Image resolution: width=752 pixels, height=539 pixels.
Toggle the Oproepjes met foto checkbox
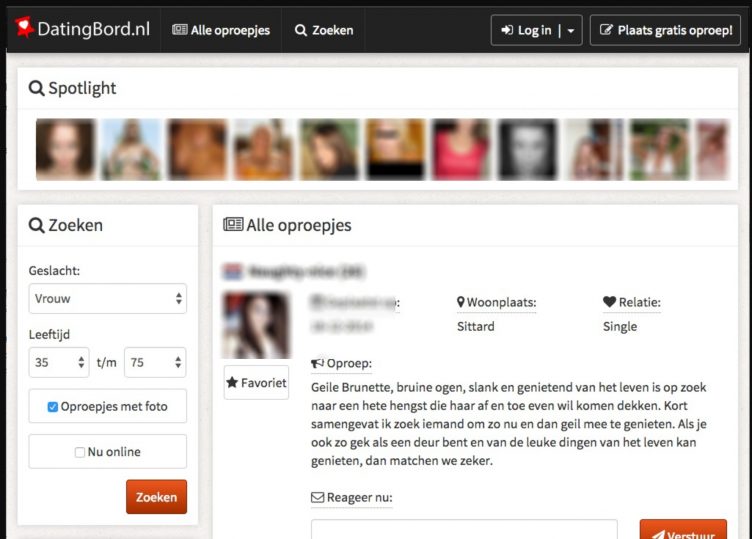pos(53,407)
